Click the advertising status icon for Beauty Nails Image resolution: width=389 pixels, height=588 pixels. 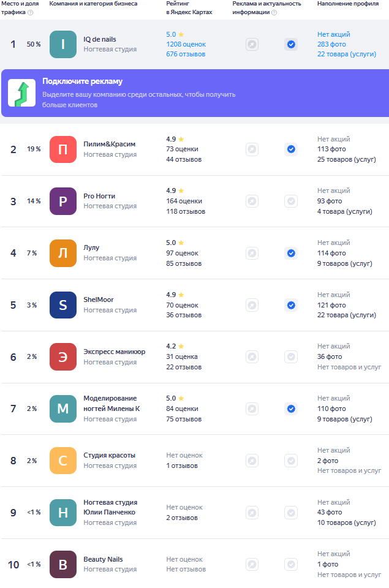click(252, 564)
